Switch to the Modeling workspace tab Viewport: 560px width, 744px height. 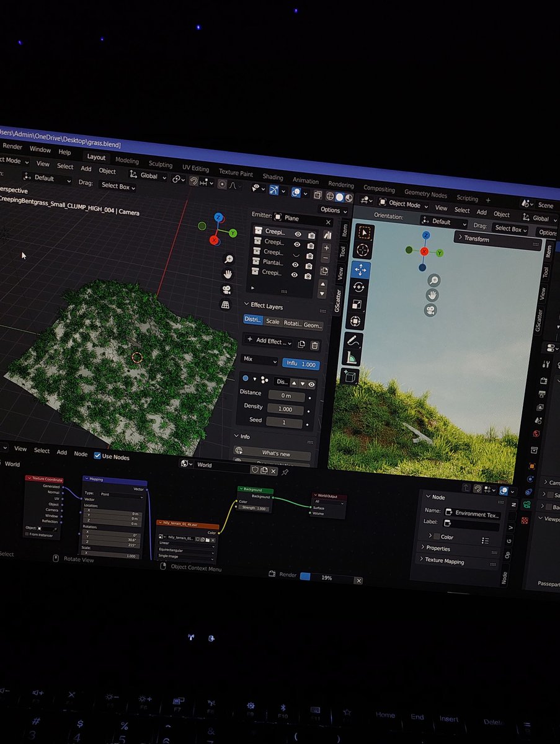point(127,161)
